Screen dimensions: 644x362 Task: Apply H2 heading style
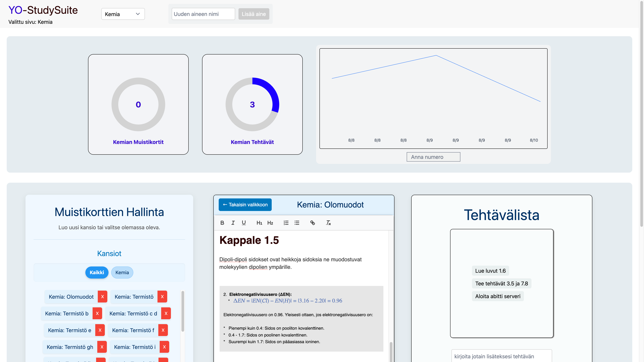[270, 223]
